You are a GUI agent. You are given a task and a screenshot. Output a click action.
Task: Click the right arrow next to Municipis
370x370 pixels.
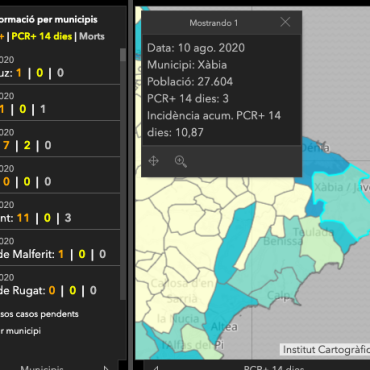(106, 367)
